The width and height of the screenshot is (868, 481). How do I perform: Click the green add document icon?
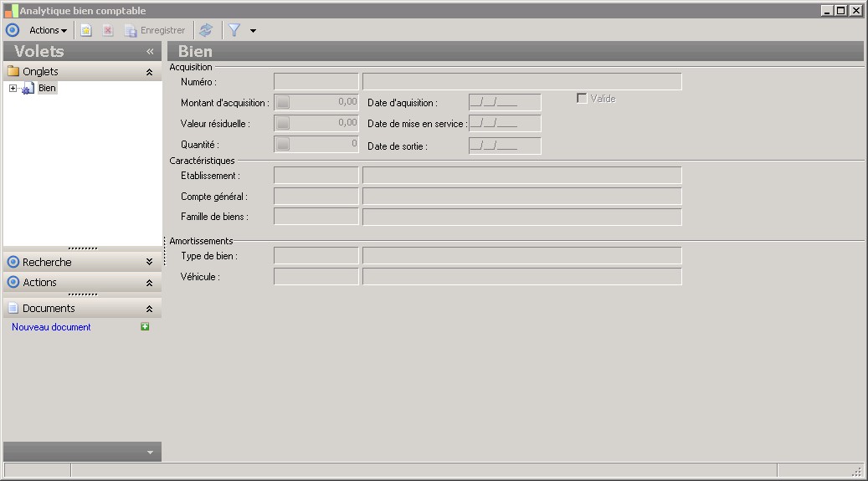point(145,326)
